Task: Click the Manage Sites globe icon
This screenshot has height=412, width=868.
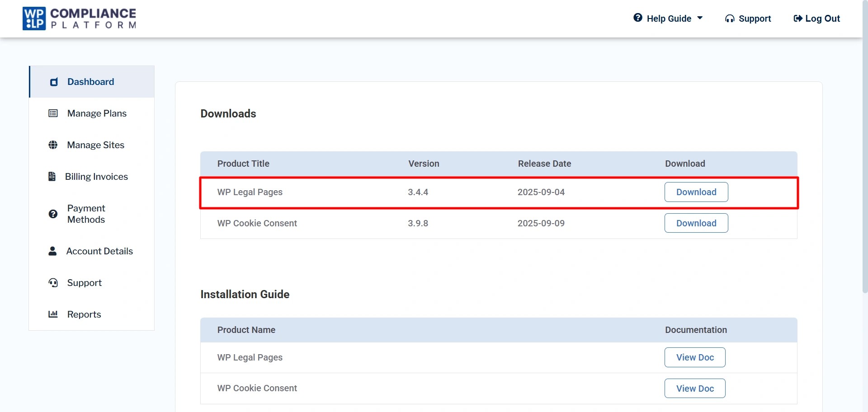Action: (x=53, y=145)
